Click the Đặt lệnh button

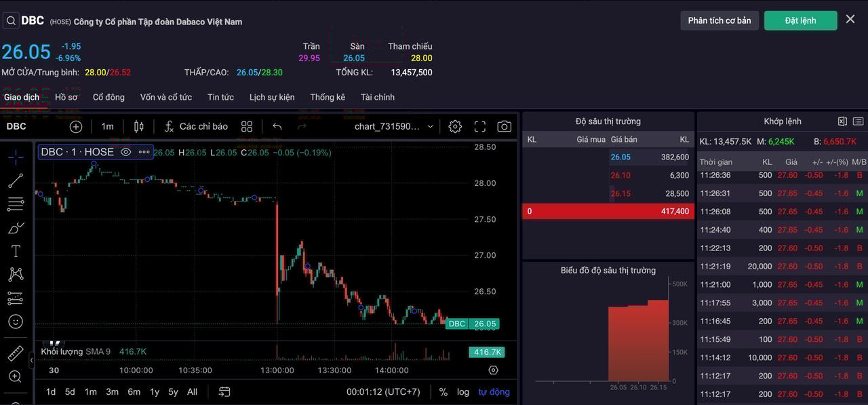pyautogui.click(x=800, y=20)
